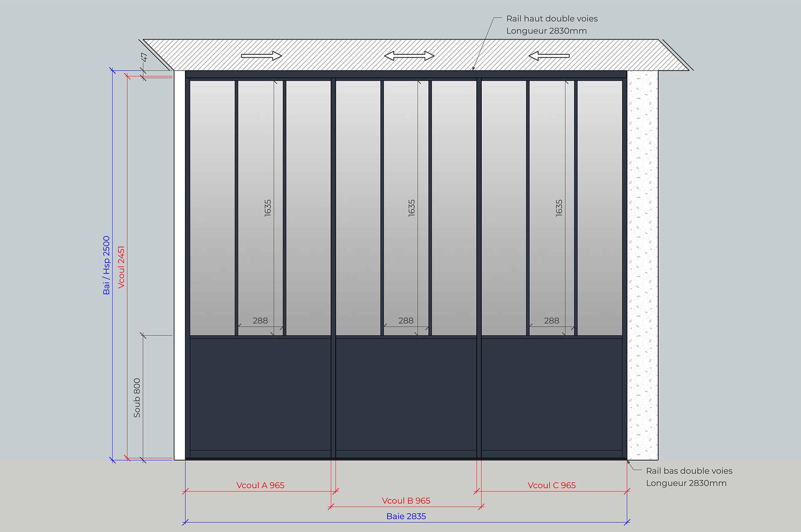
Task: Click the '288' width label in panel B
Action: (406, 320)
